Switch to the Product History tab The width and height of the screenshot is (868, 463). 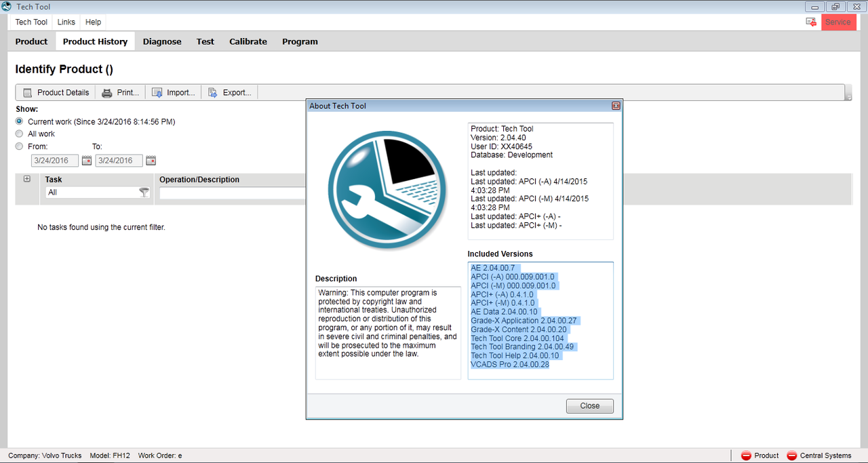coord(95,41)
